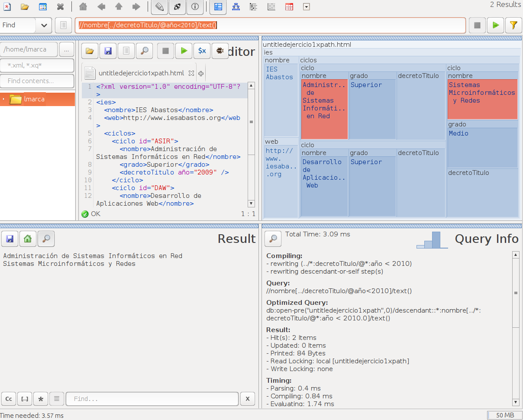Open the tree view from the top toolbar
This screenshot has height=420, width=523.
point(236,6)
